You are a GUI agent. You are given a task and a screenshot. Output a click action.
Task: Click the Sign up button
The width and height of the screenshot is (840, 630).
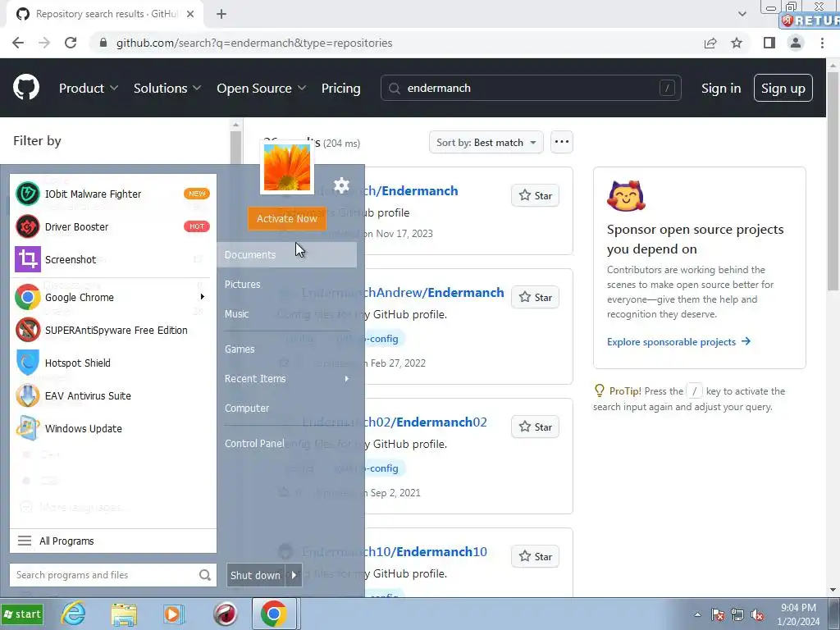(x=783, y=88)
